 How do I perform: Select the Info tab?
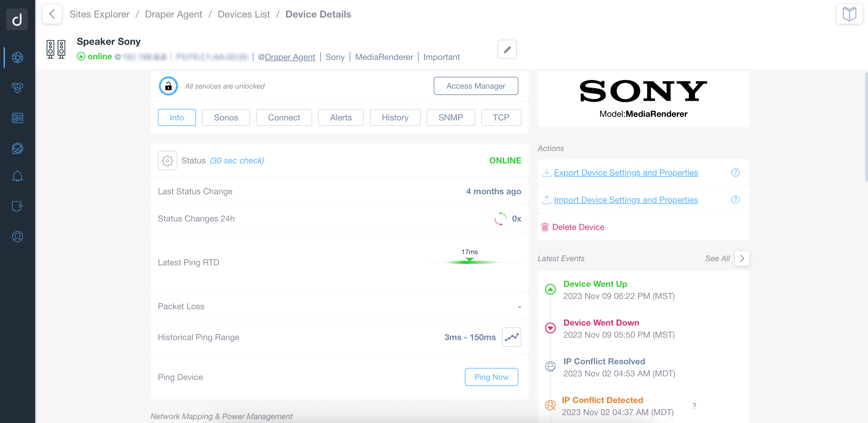click(177, 117)
